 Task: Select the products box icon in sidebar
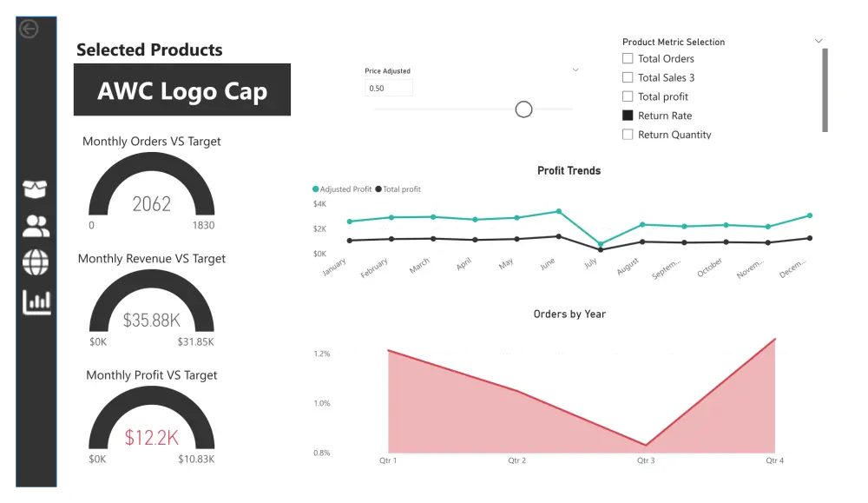tap(36, 189)
